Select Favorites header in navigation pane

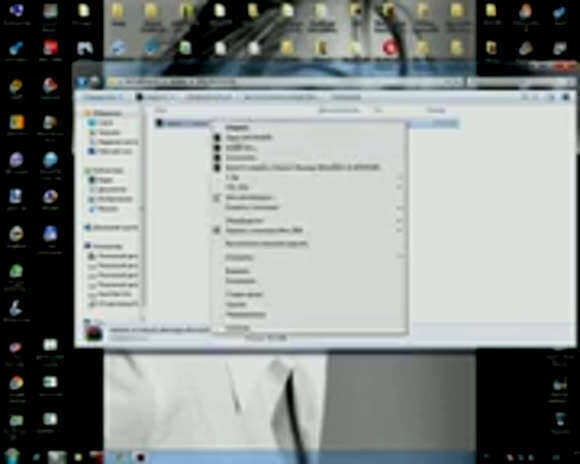(x=104, y=113)
